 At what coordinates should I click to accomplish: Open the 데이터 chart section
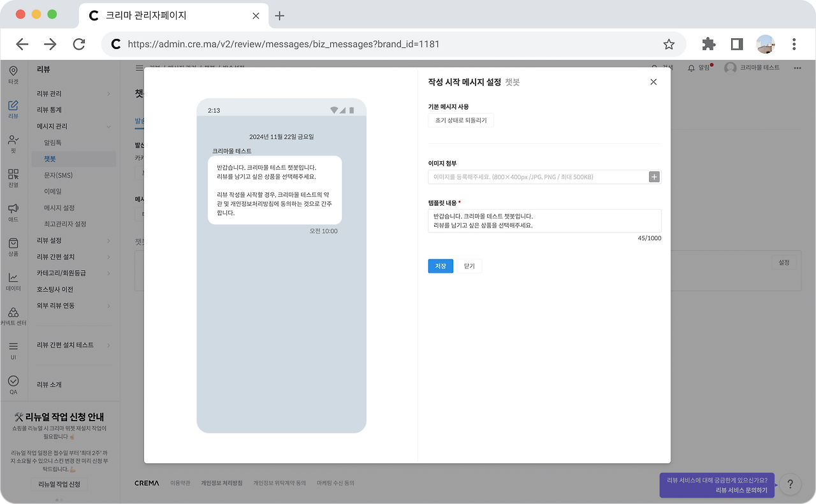[13, 282]
